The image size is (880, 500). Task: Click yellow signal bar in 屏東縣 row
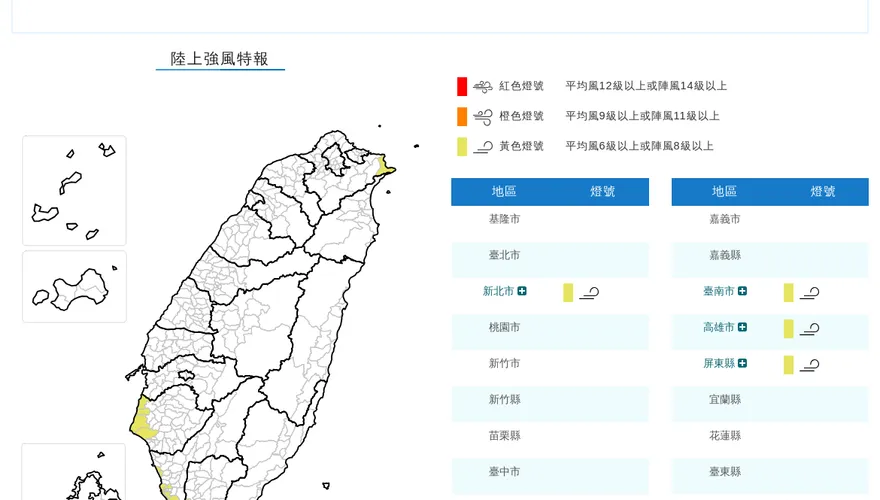point(789,365)
